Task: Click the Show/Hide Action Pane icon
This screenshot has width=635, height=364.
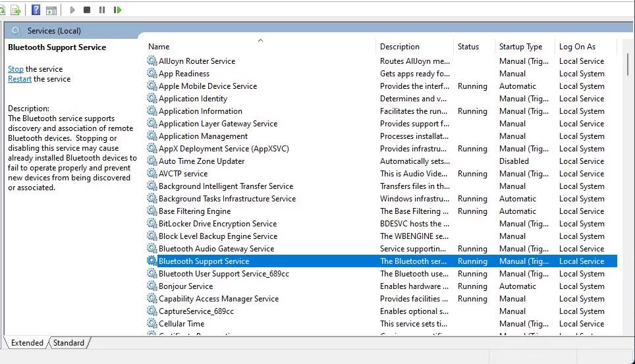Action: tap(51, 10)
